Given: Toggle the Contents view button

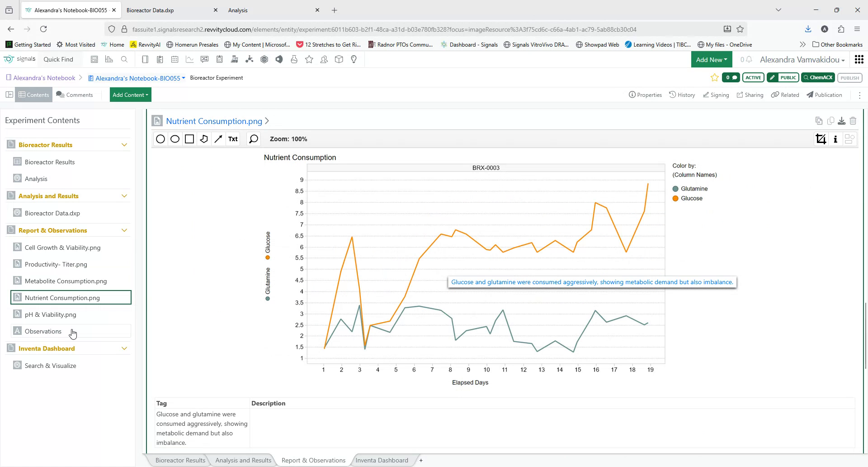Looking at the screenshot, I should (x=33, y=95).
